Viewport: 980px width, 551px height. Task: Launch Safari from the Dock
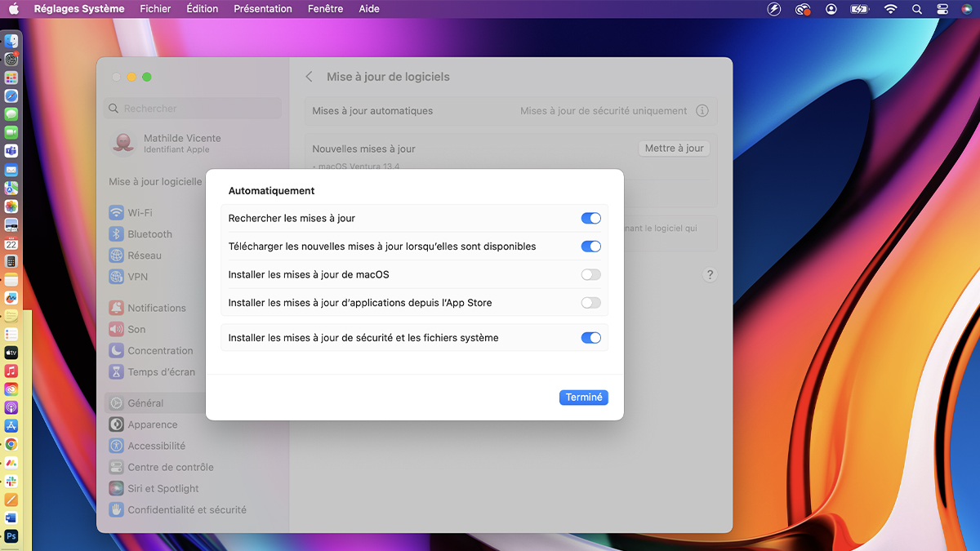11,96
